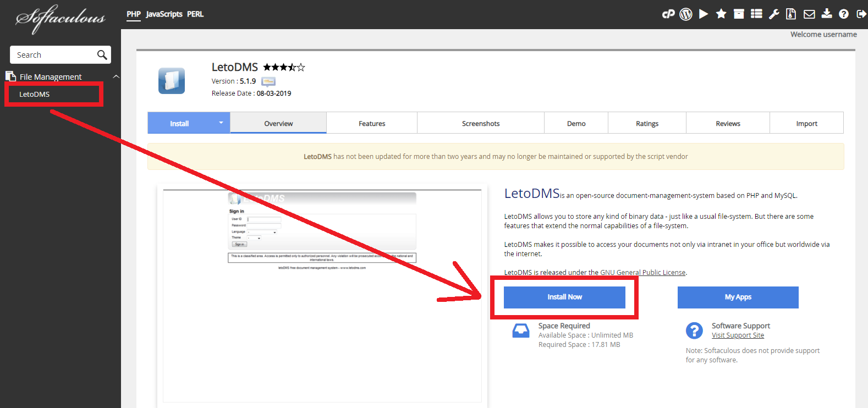Open the cPanel control panel icon
This screenshot has width=868, height=408.
(x=668, y=14)
